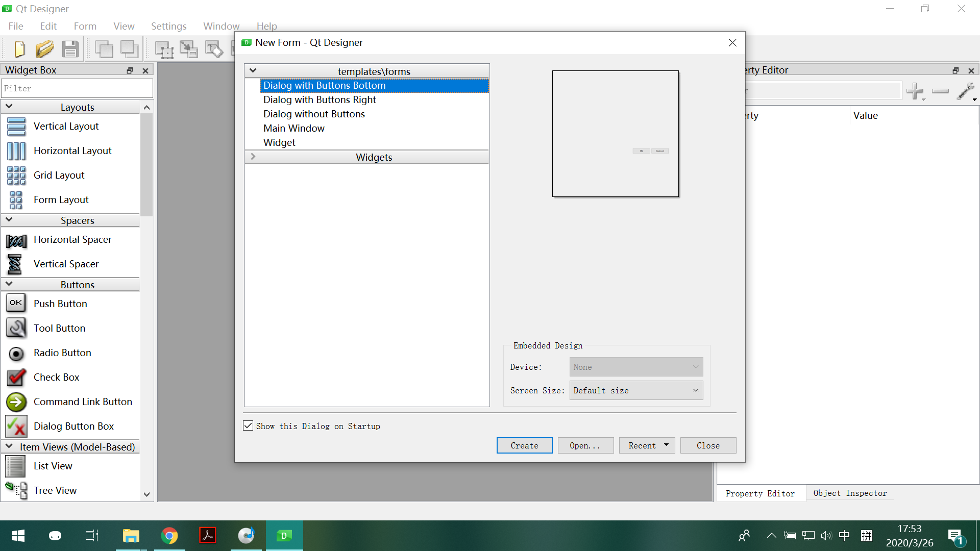This screenshot has width=980, height=551.
Task: Open Windows Start menu
Action: 18,536
